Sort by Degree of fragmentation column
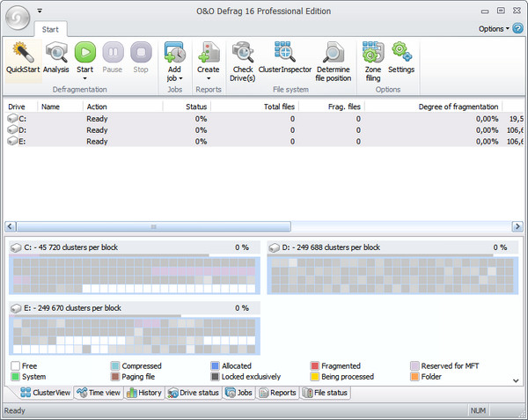 [x=433, y=107]
